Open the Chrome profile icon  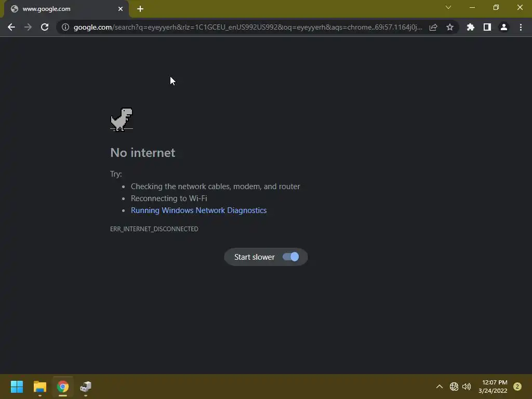504,27
